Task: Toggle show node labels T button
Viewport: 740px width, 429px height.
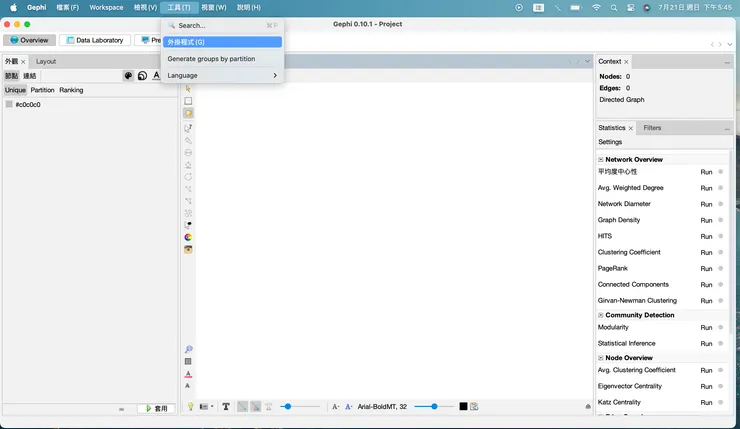Action: coord(226,407)
